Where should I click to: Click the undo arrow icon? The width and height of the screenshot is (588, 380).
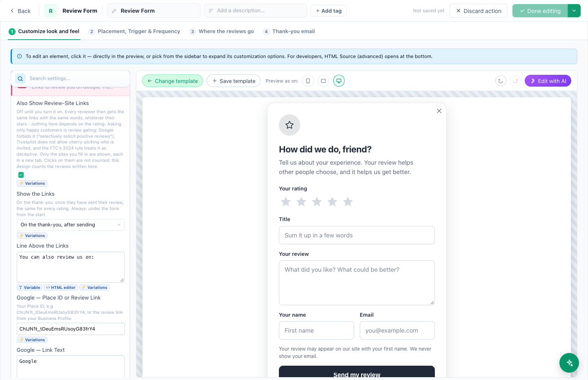[501, 81]
